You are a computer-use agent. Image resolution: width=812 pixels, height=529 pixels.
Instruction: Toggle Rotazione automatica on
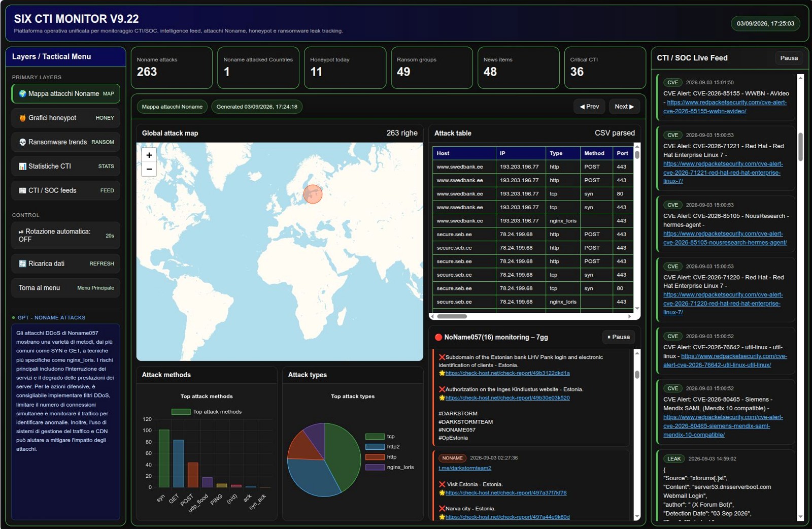click(x=65, y=236)
